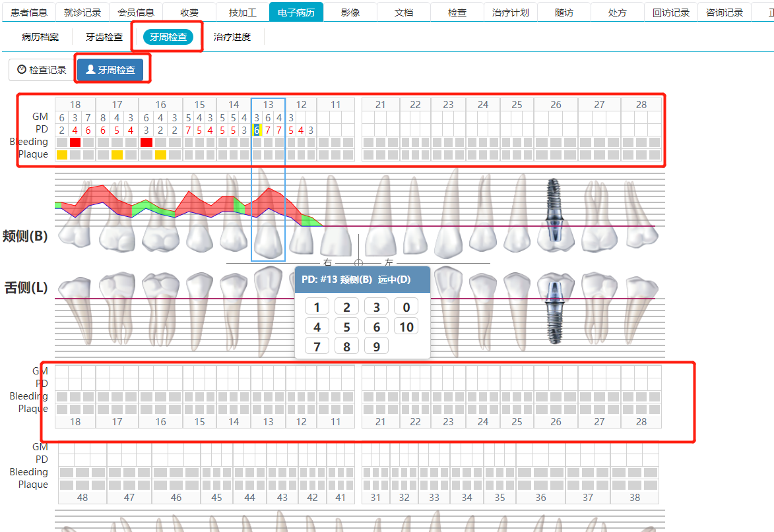Toggle the yellow plaque marker under tooth 17
The image size is (774, 532).
coord(117,155)
